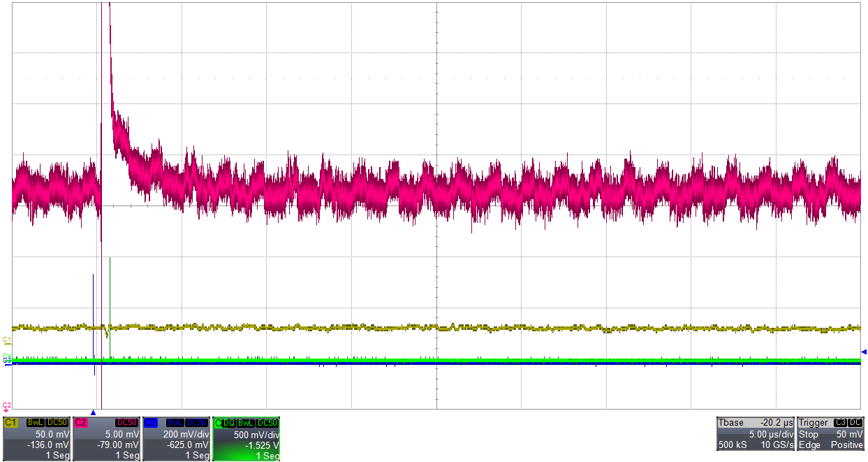Image resolution: width=868 pixels, height=462 pixels.
Task: Click the 200 mV/div scale value
Action: (x=186, y=434)
